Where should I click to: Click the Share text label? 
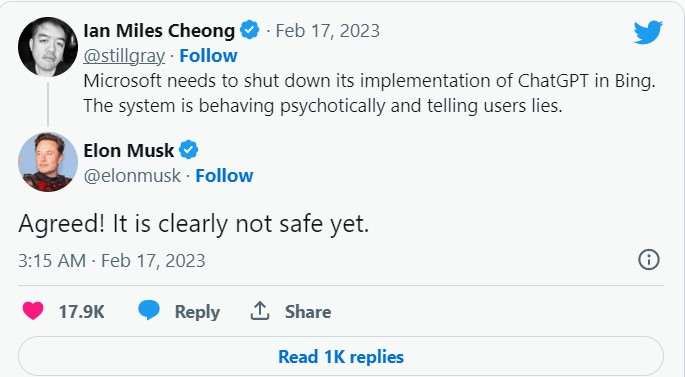[308, 311]
